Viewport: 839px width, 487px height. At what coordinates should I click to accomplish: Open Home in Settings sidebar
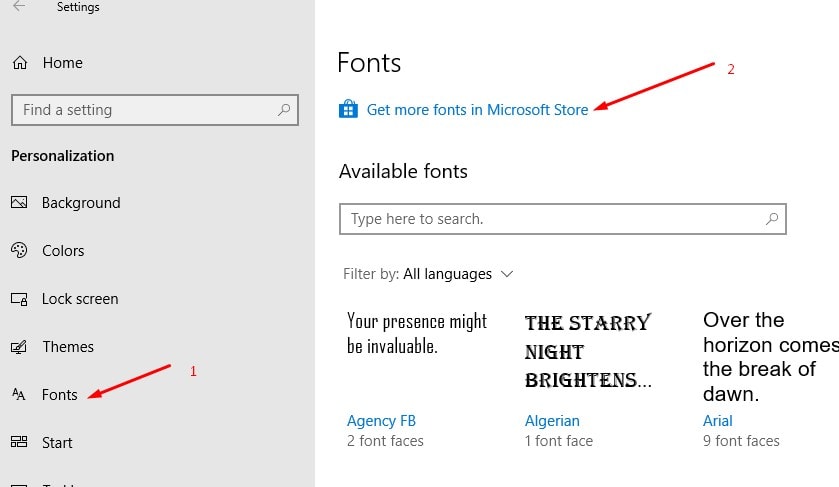click(x=63, y=63)
